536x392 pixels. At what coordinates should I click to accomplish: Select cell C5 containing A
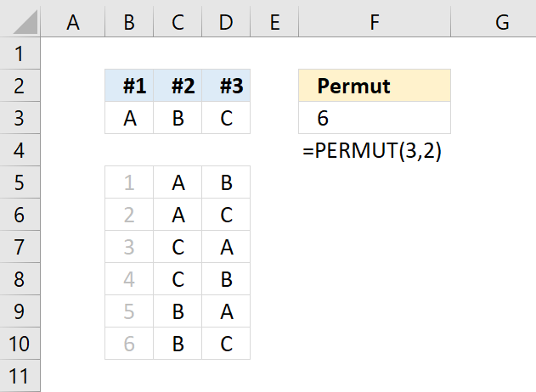(x=178, y=182)
